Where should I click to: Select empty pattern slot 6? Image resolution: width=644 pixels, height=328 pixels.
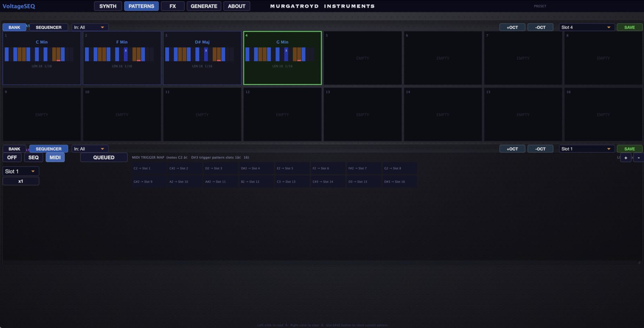pyautogui.click(x=443, y=58)
